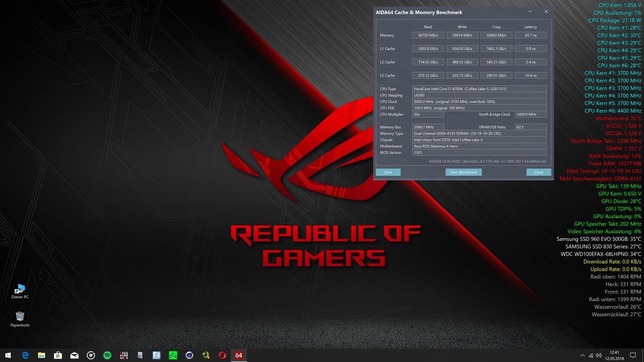Select the Papierkorb recycle bin icon

click(20, 319)
